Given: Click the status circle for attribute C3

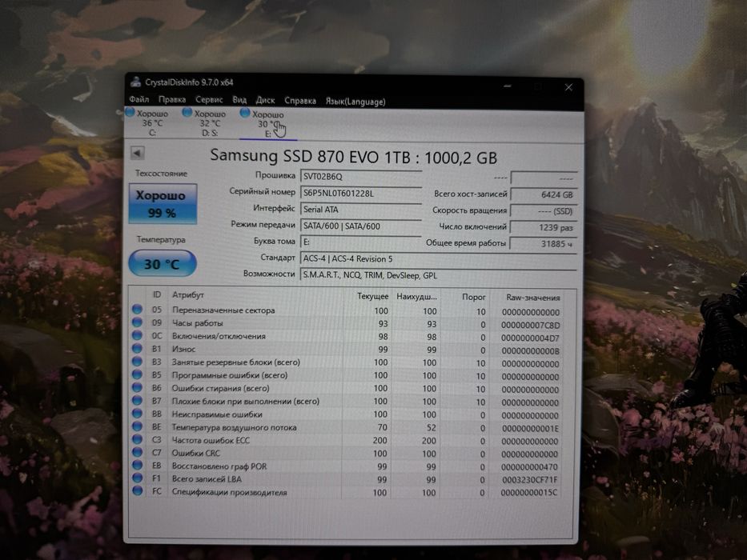Looking at the screenshot, I should coord(137,439).
